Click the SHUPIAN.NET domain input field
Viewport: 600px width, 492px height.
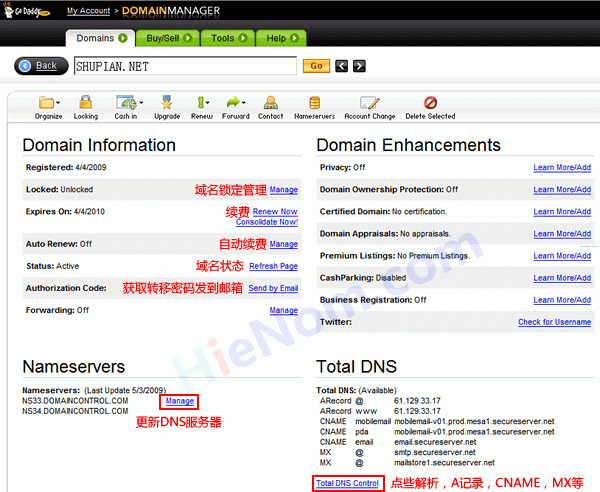click(x=185, y=66)
